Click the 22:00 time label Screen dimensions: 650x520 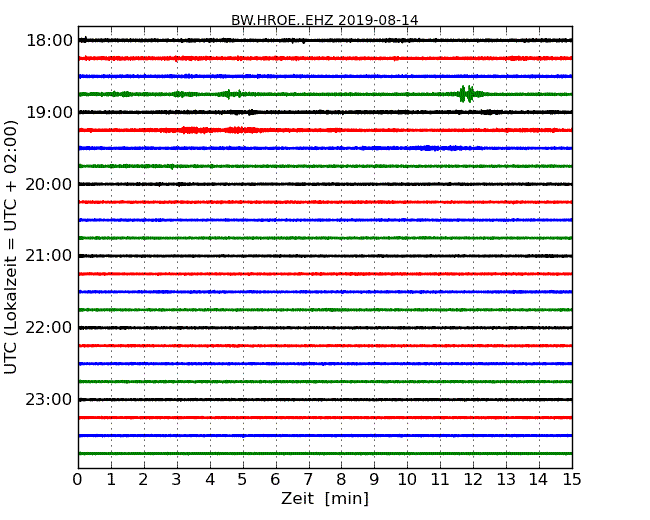click(49, 328)
